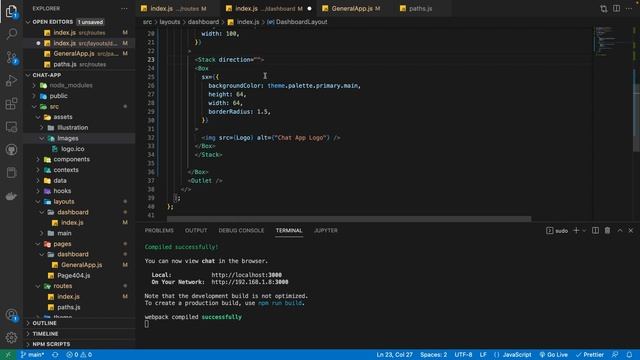Viewport: 640px width, 360px height.
Task: Open the Explorer view in activity bar
Action: [11, 11]
